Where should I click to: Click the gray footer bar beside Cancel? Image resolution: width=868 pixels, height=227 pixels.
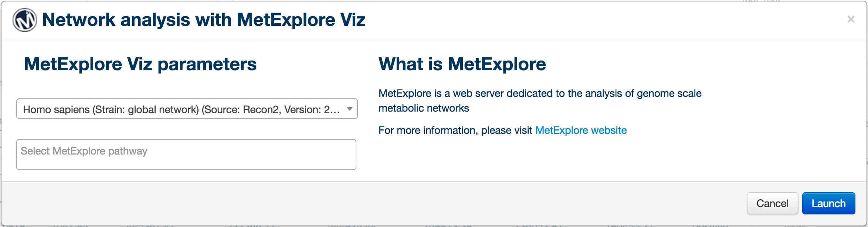coord(370,203)
